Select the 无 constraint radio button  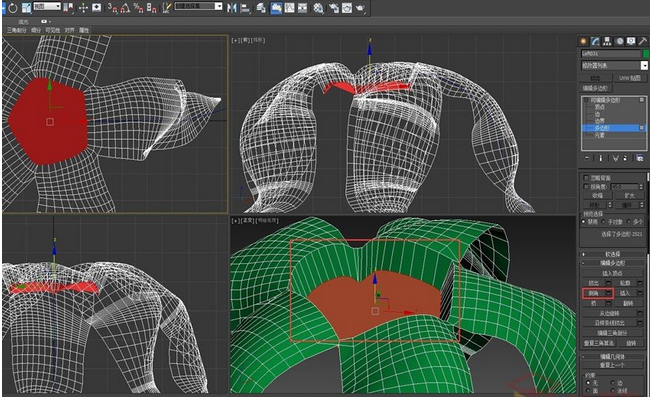point(588,383)
